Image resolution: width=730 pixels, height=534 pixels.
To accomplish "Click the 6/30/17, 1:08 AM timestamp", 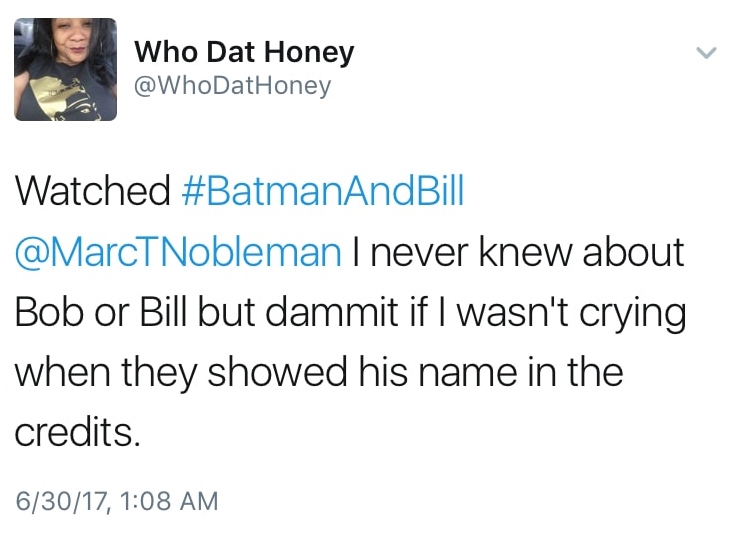I will pyautogui.click(x=116, y=500).
